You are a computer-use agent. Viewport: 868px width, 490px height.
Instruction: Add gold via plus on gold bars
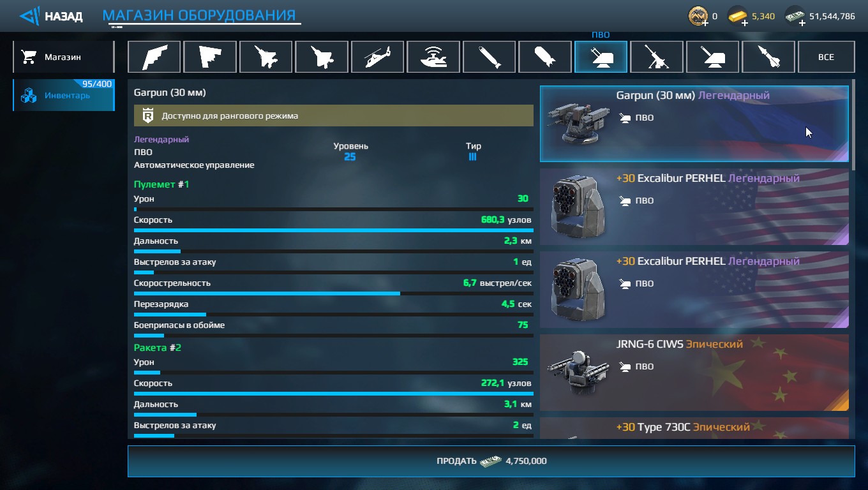745,24
